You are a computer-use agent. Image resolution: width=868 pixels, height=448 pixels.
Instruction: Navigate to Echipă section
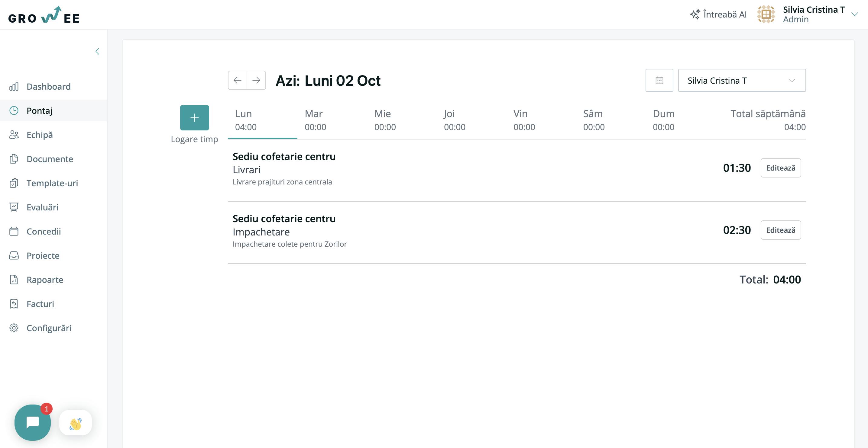click(54, 135)
